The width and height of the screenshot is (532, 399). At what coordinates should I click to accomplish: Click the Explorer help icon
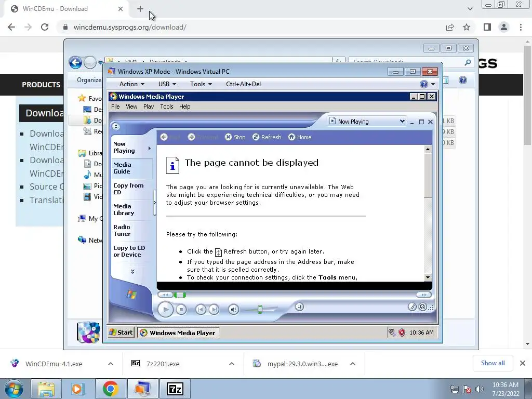[x=462, y=80]
